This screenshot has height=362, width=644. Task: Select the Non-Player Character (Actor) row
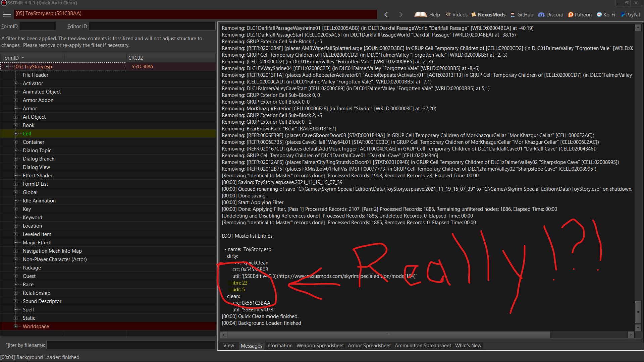click(x=108, y=259)
